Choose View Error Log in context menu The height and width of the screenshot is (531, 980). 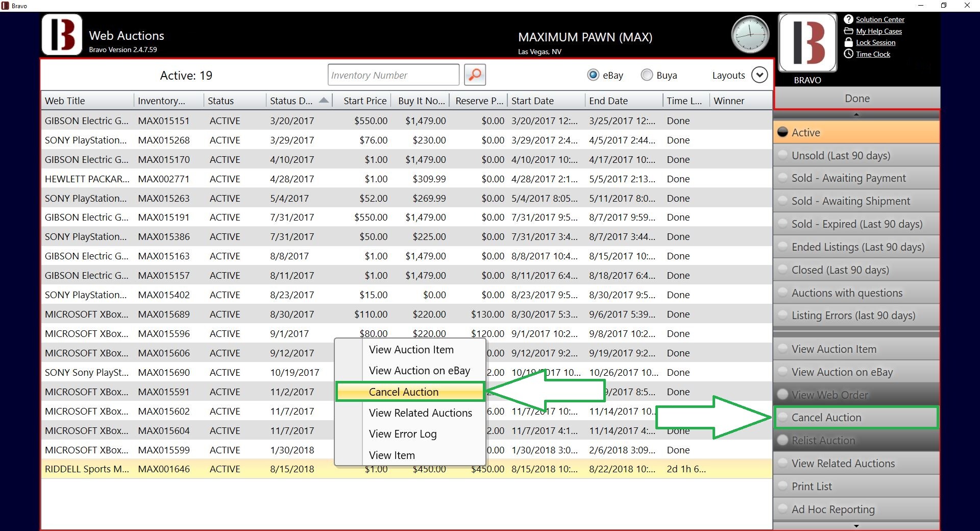click(x=411, y=434)
